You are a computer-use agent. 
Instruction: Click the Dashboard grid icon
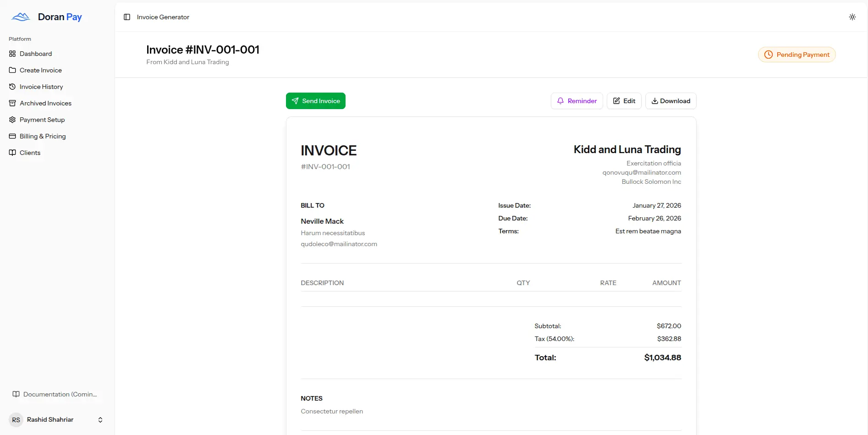click(12, 54)
